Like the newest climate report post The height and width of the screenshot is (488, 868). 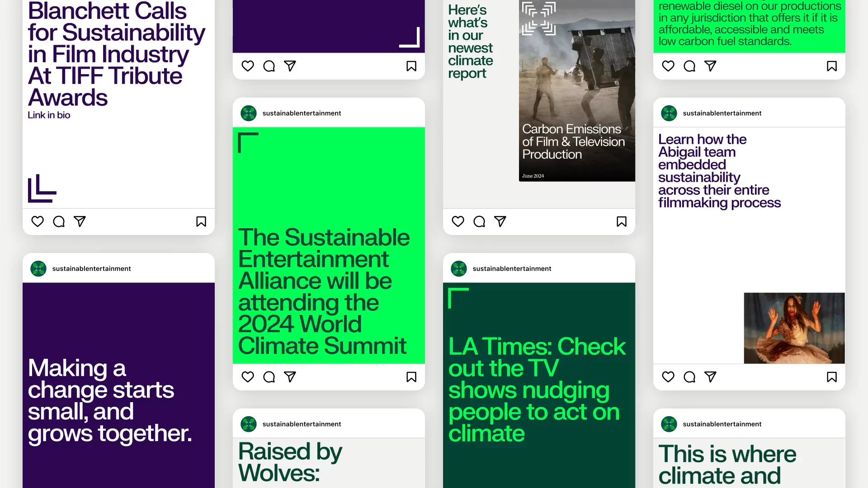click(x=458, y=221)
